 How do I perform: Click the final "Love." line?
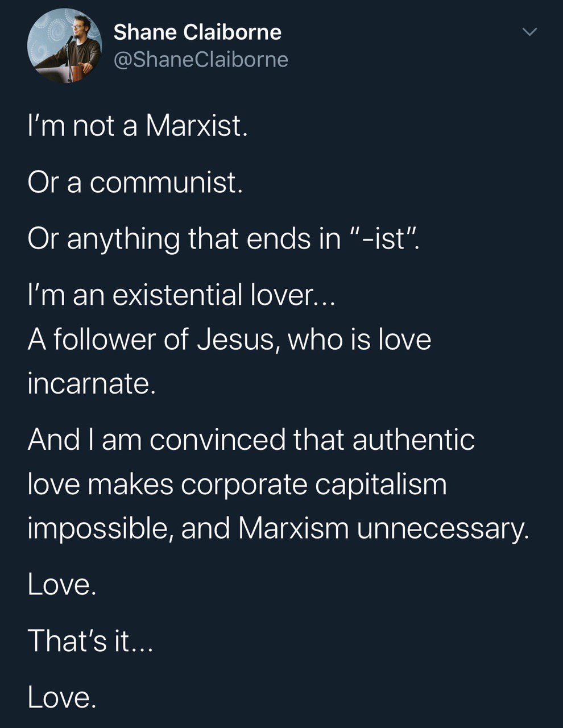tap(61, 697)
